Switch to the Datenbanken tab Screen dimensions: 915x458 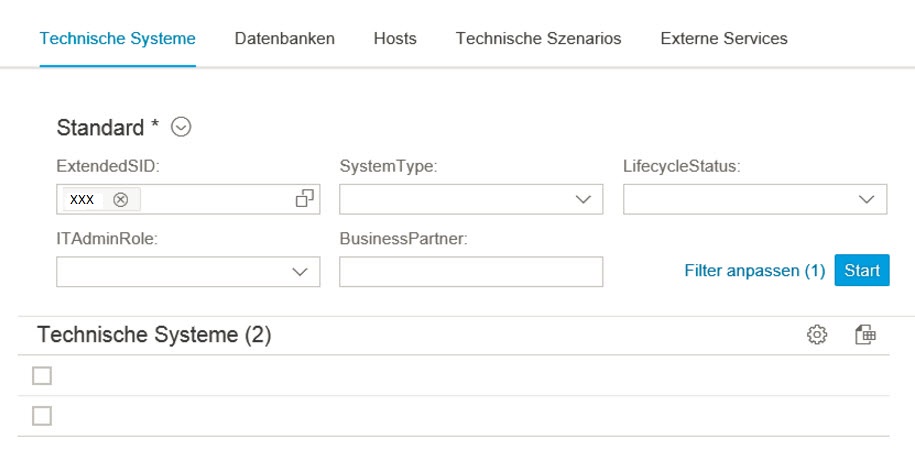coord(285,39)
